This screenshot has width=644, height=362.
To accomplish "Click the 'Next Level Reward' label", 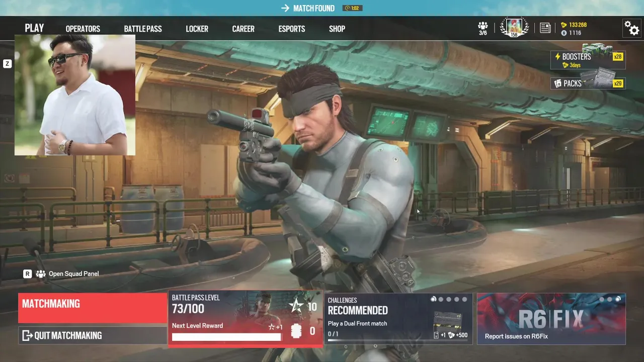I will point(197,326).
